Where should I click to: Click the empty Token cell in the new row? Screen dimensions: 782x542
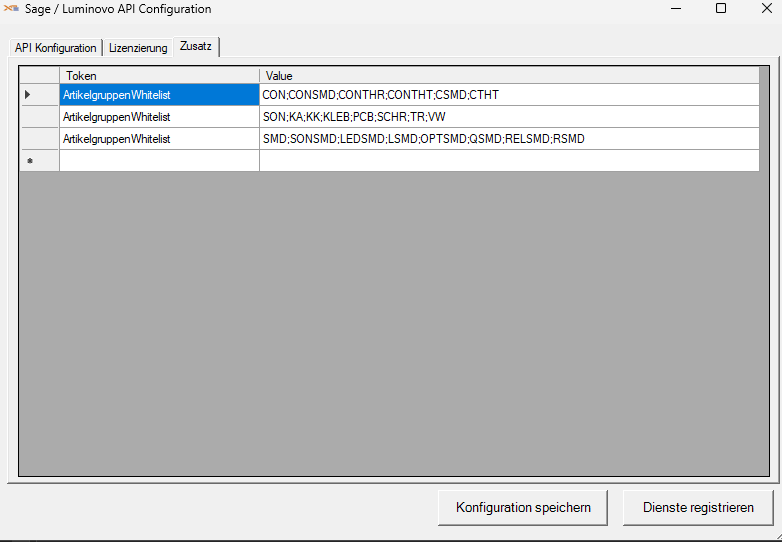(x=159, y=161)
